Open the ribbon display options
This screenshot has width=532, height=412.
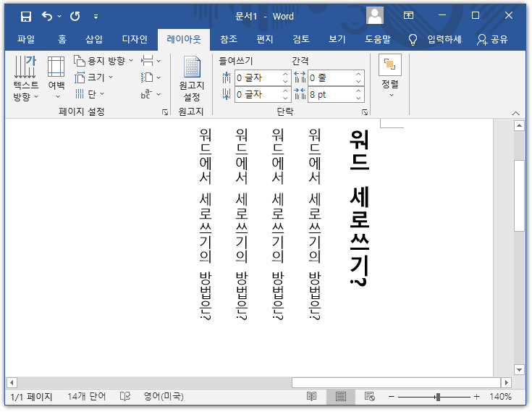[408, 16]
